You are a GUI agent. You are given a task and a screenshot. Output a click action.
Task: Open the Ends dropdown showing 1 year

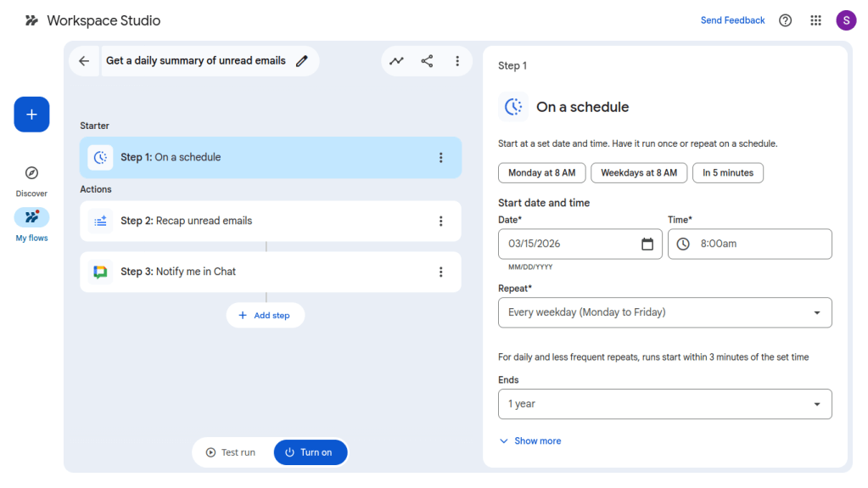(665, 404)
